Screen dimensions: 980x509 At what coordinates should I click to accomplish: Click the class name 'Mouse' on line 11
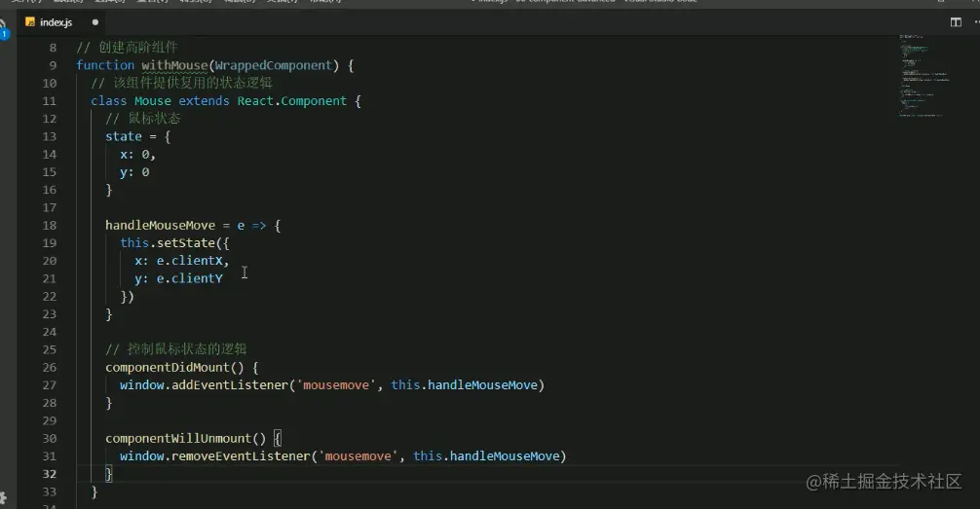pos(153,101)
